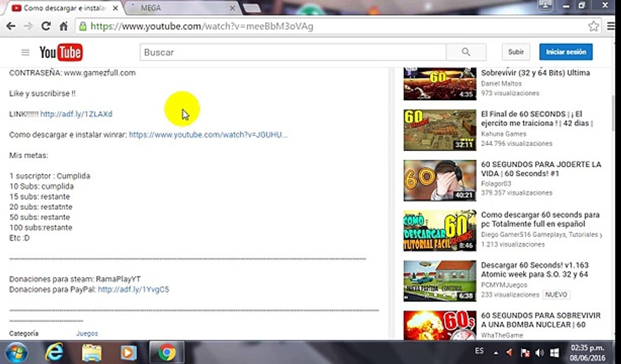Open the YouTube guide hamburger menu
This screenshot has height=364, width=621.
tap(25, 52)
